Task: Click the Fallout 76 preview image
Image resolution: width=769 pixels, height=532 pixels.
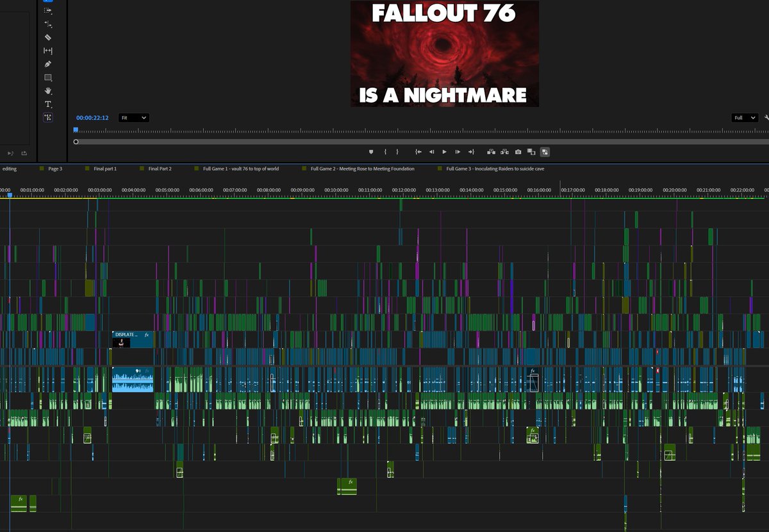Action: coord(445,53)
